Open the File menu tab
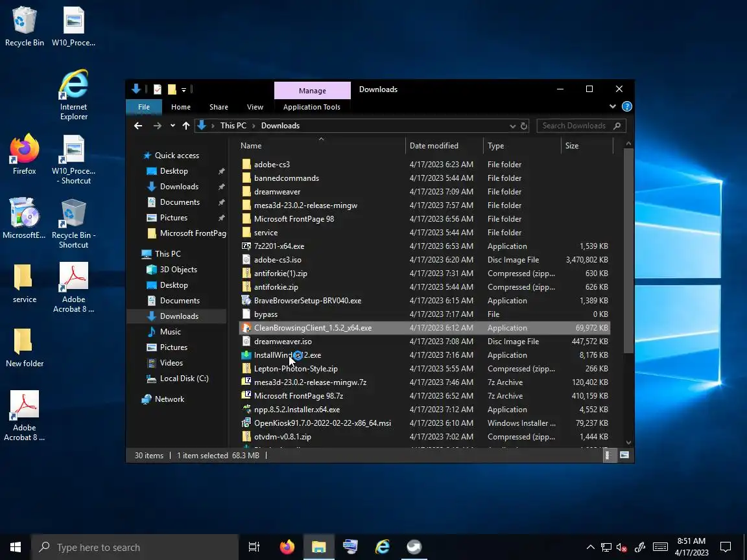 144,107
